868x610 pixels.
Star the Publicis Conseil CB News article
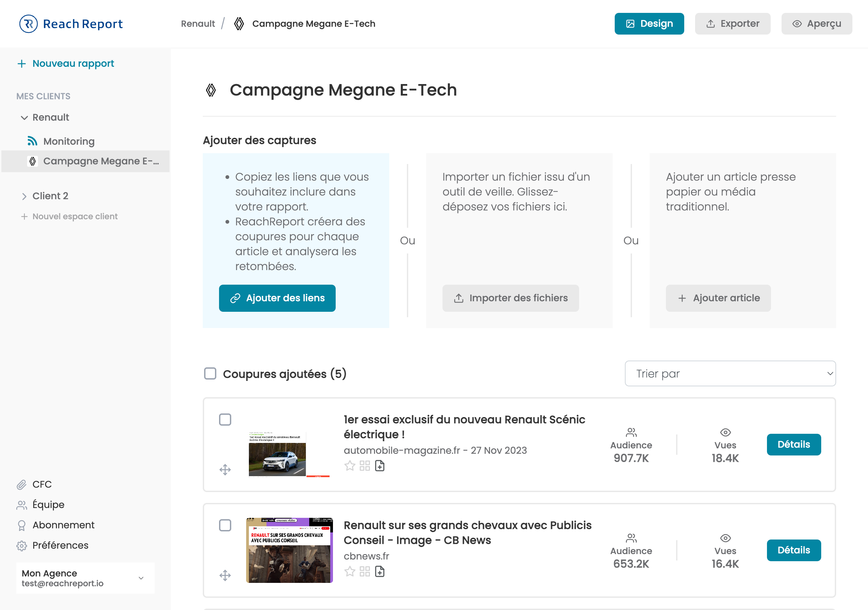coord(350,571)
